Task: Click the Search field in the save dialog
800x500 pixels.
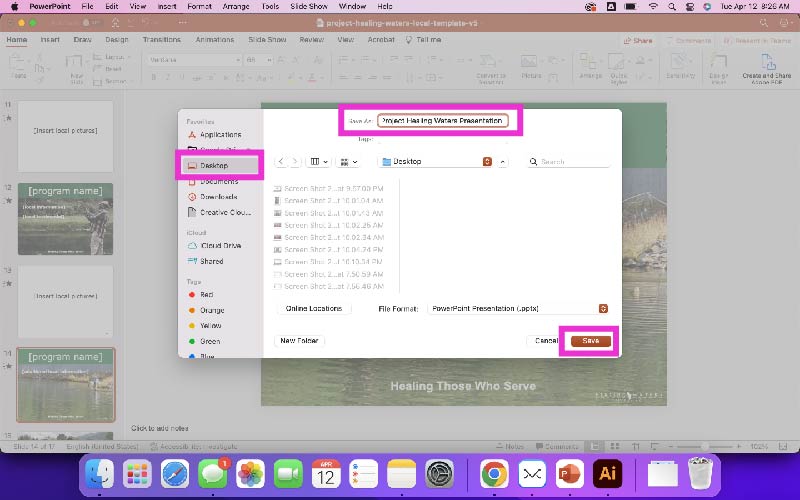Action: tap(569, 162)
